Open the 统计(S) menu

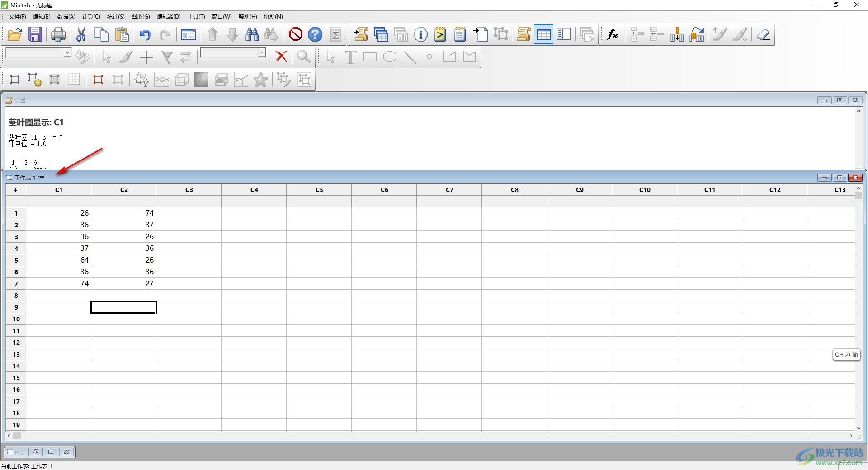pyautogui.click(x=116, y=17)
